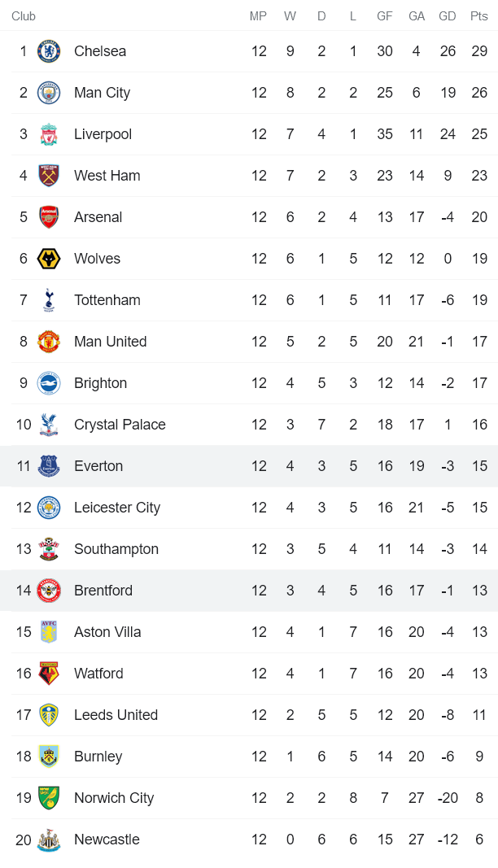This screenshot has width=498, height=868.
Task: Click the Man United crest
Action: pos(49,342)
